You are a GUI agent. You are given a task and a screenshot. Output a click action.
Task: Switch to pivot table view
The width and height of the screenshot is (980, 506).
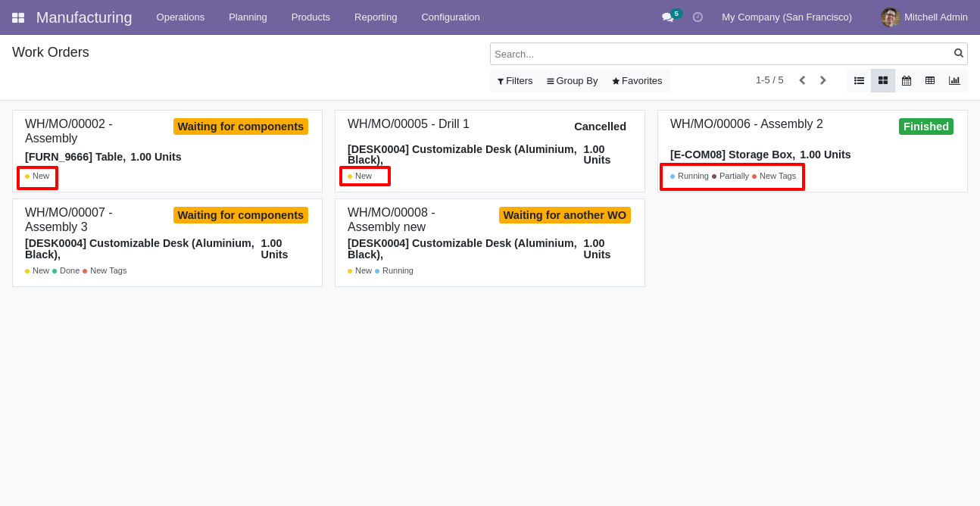pyautogui.click(x=930, y=80)
